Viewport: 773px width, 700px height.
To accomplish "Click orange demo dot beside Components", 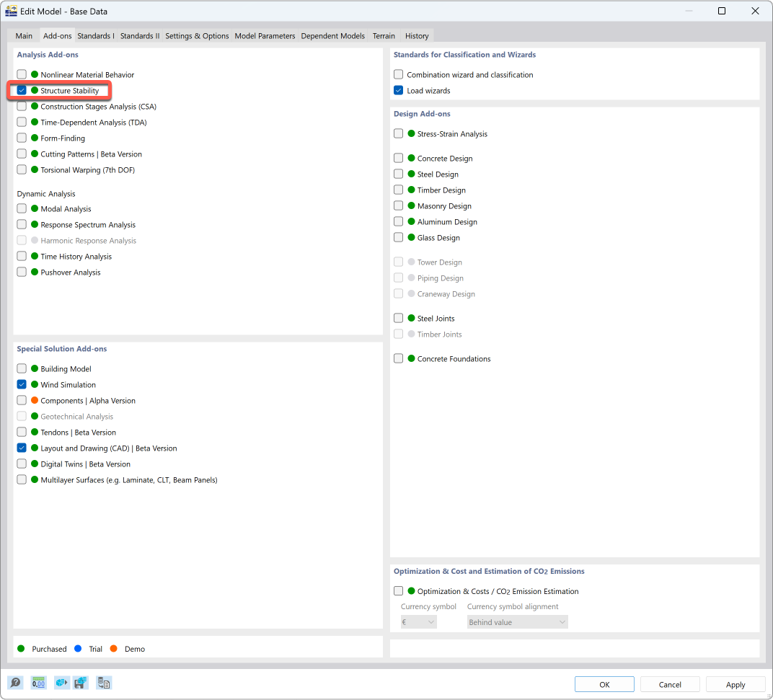I will coord(35,401).
